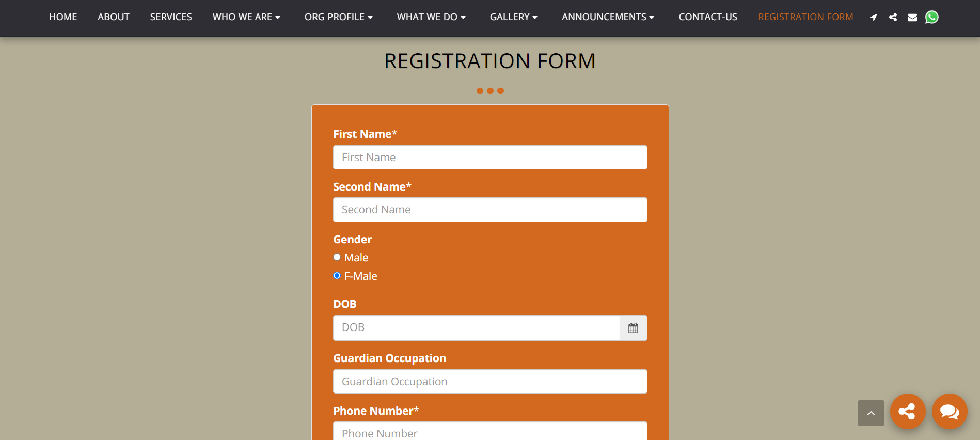The image size is (980, 440).
Task: Click the share icon in top navbar
Action: 893,18
